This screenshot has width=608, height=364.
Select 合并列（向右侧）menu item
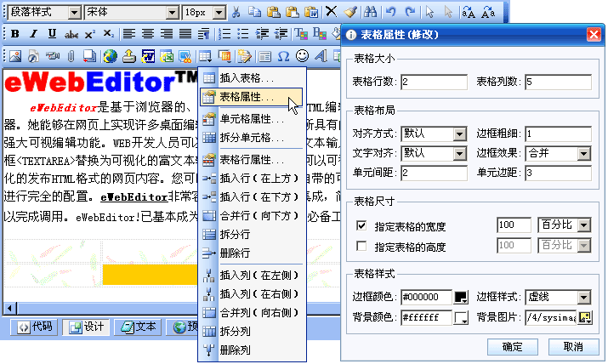click(x=251, y=312)
